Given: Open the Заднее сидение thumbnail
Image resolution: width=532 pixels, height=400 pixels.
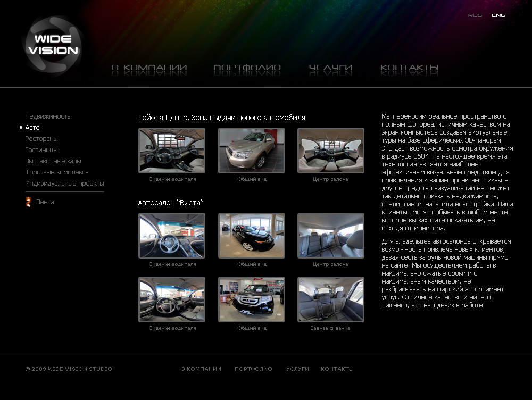Looking at the screenshot, I should click(x=331, y=299).
